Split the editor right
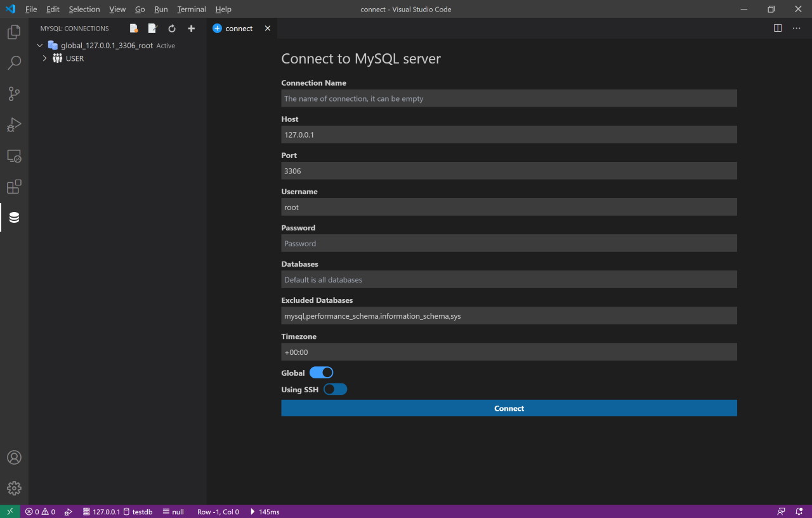The height and width of the screenshot is (518, 812). (778, 28)
